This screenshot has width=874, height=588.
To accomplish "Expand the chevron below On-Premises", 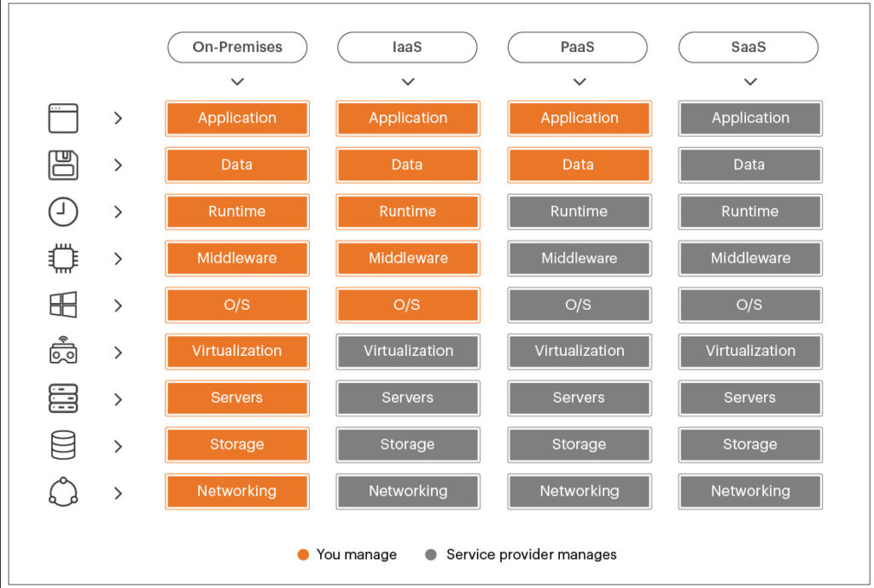I will coord(237,82).
